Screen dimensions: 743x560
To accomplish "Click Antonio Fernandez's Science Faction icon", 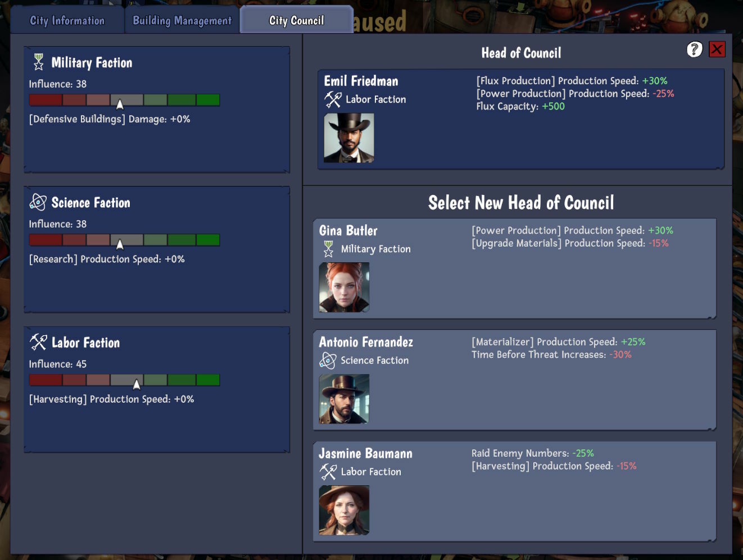I will click(328, 361).
